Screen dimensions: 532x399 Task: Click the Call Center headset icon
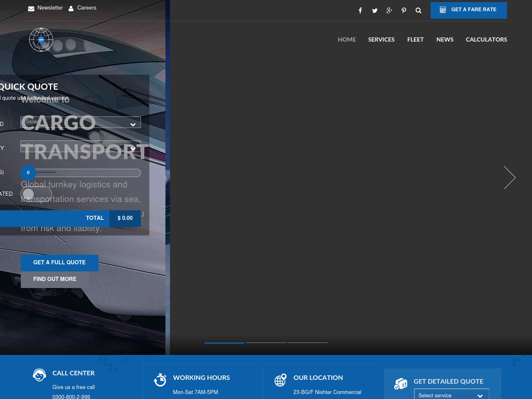click(x=39, y=375)
